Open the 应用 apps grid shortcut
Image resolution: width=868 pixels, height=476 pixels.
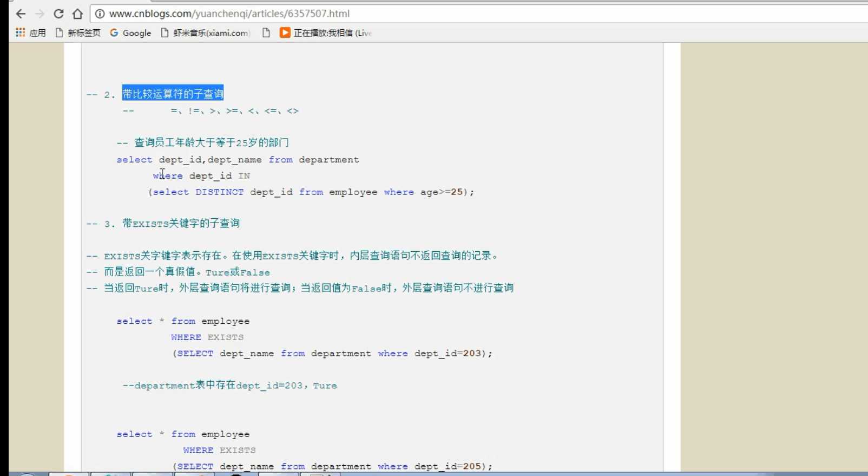click(x=31, y=33)
